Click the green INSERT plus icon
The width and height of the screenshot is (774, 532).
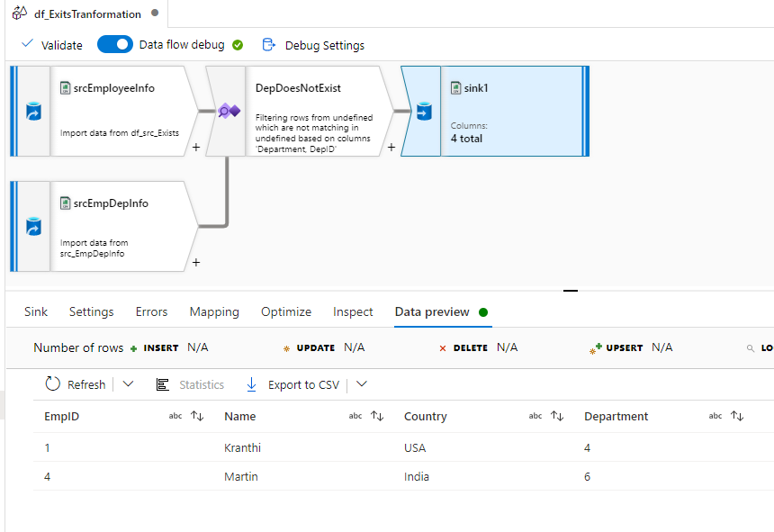(x=133, y=348)
